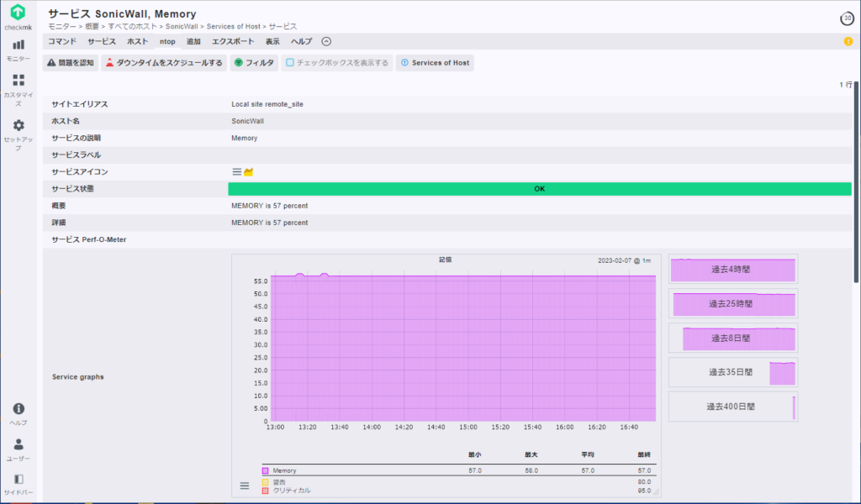Toggle the Sidebar (サイドバー) icon
This screenshot has width=861, height=504.
coord(18,480)
